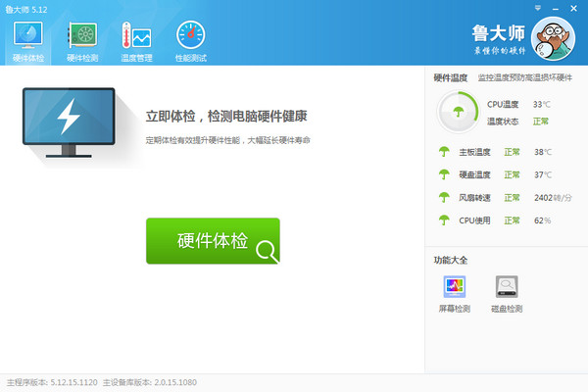Open the title bar dropdown menu icon

point(538,8)
